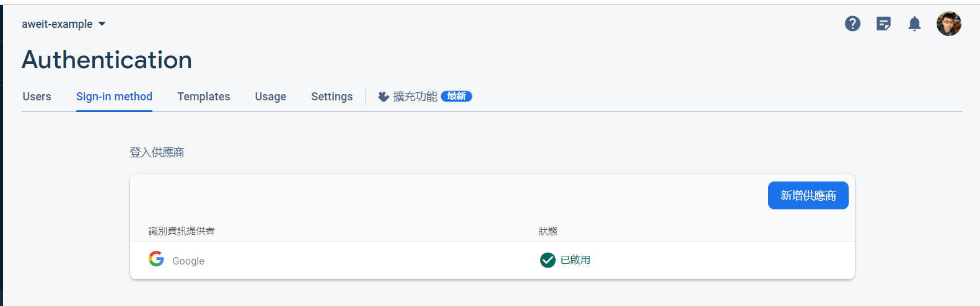Open the Settings tab
Viewport: 980px width, 306px height.
[332, 97]
